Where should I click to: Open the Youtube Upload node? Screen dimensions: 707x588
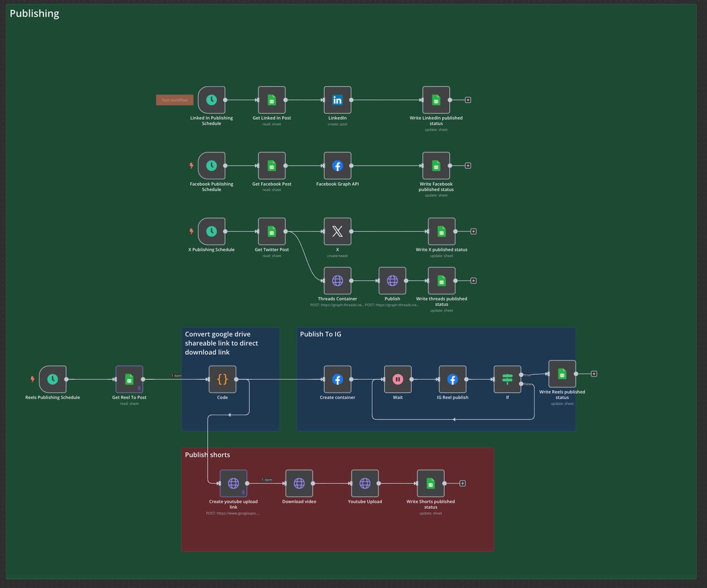365,484
